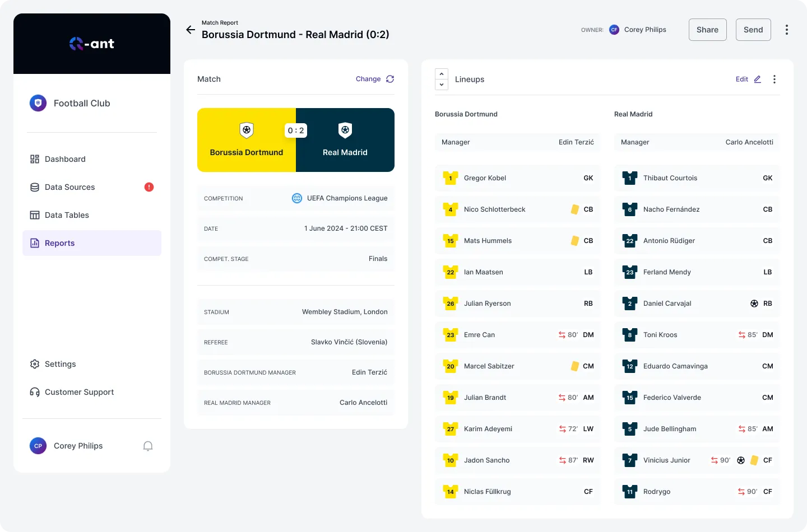807x532 pixels.
Task: Click the notification bell icon
Action: point(148,446)
